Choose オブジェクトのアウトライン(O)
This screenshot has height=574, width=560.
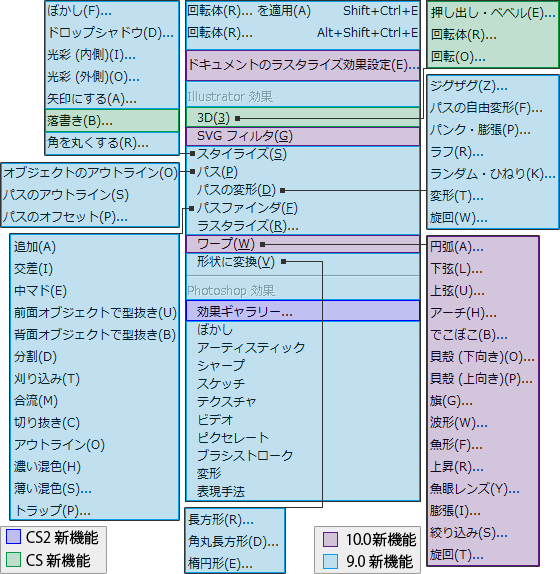pos(90,172)
